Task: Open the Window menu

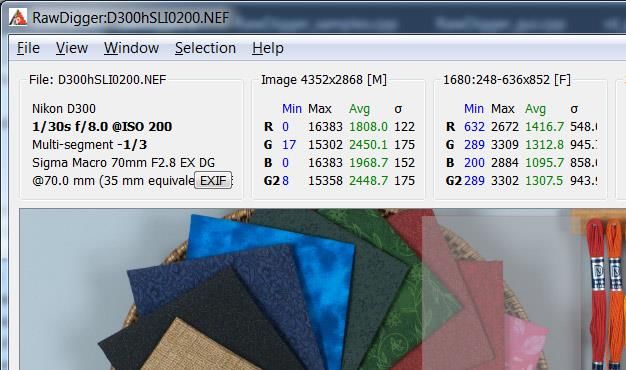Action: (131, 48)
